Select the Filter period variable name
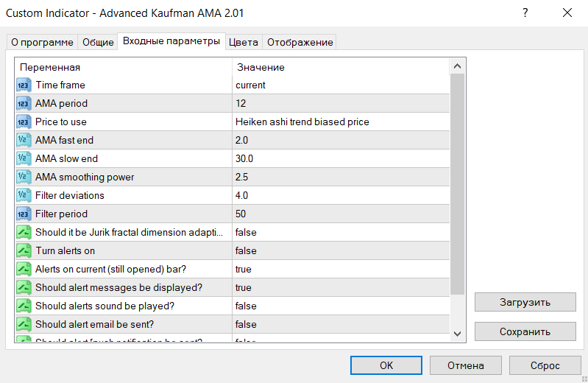 click(61, 214)
